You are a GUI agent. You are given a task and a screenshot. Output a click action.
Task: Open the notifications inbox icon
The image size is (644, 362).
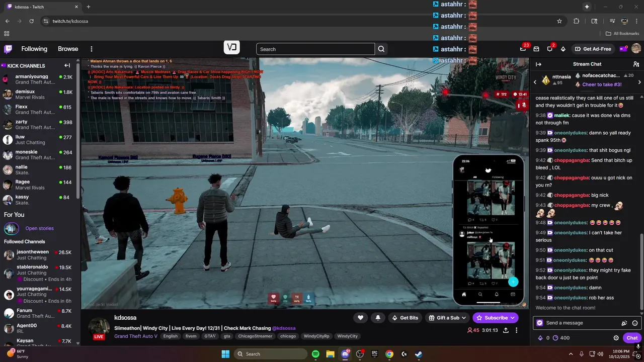(536, 49)
